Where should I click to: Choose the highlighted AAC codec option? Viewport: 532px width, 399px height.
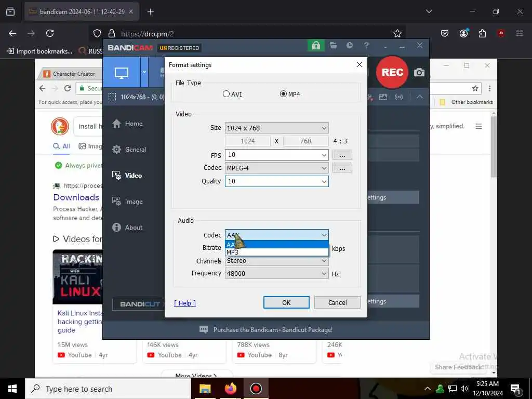(x=276, y=245)
